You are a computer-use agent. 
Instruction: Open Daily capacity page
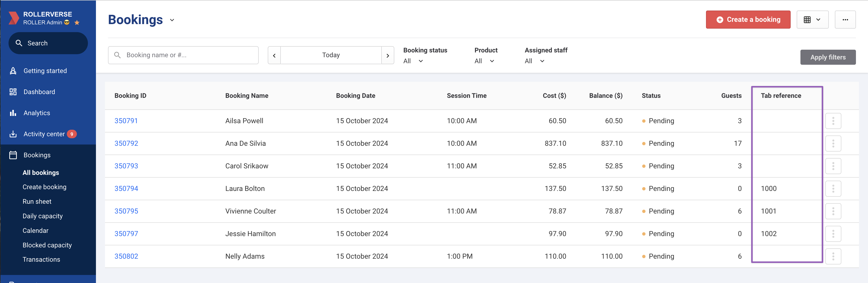coord(43,216)
